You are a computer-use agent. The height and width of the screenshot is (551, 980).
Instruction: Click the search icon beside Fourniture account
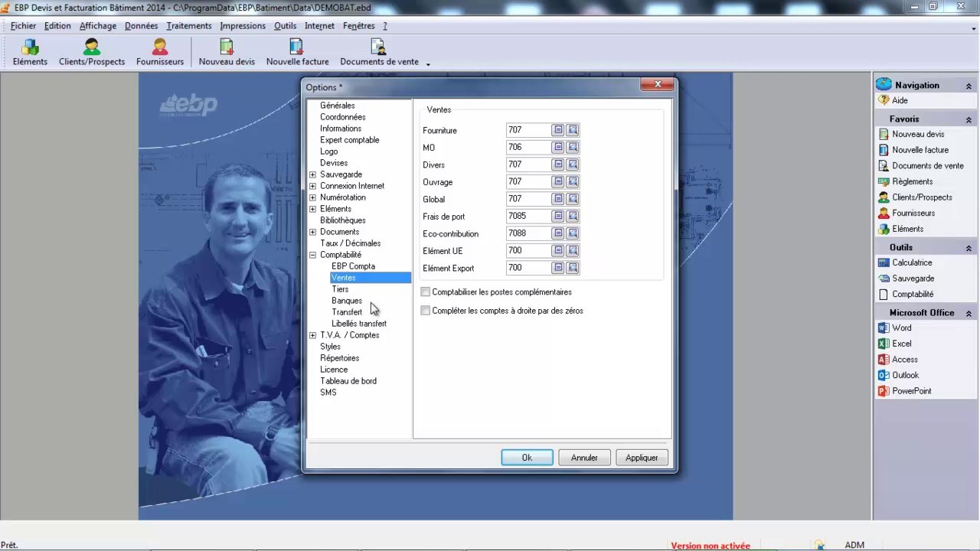[x=573, y=130]
